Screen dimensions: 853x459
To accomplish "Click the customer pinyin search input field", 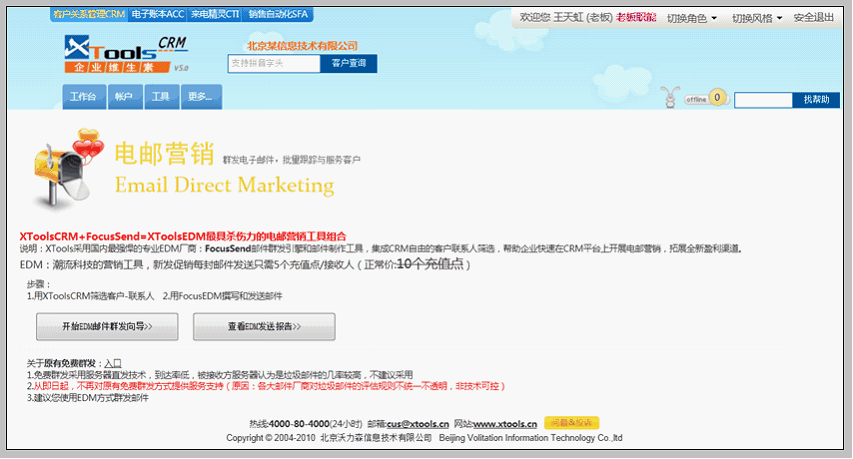I will coord(273,63).
